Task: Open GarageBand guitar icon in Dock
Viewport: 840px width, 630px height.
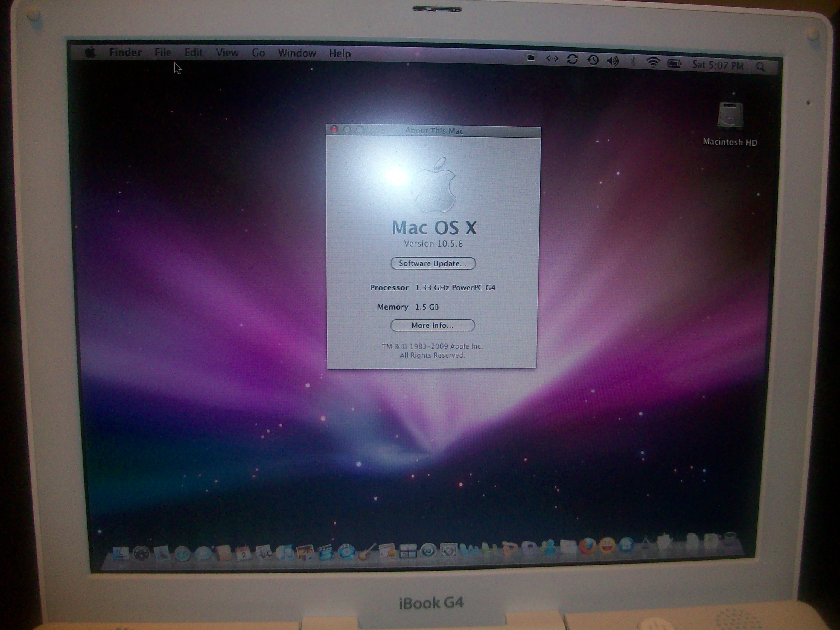Action: coord(367,552)
